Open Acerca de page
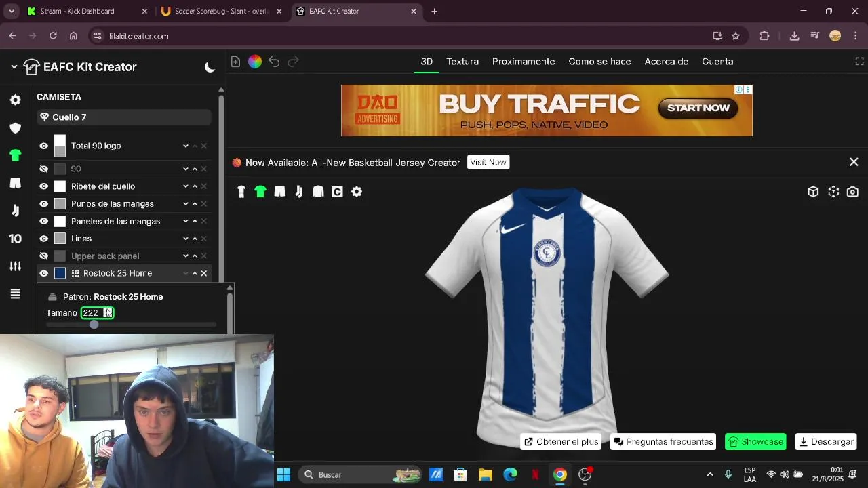 (667, 62)
